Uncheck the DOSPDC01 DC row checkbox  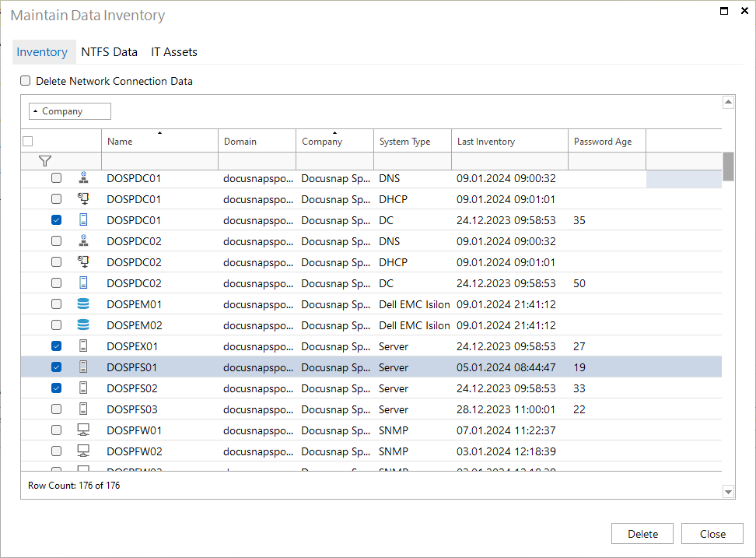(57, 220)
